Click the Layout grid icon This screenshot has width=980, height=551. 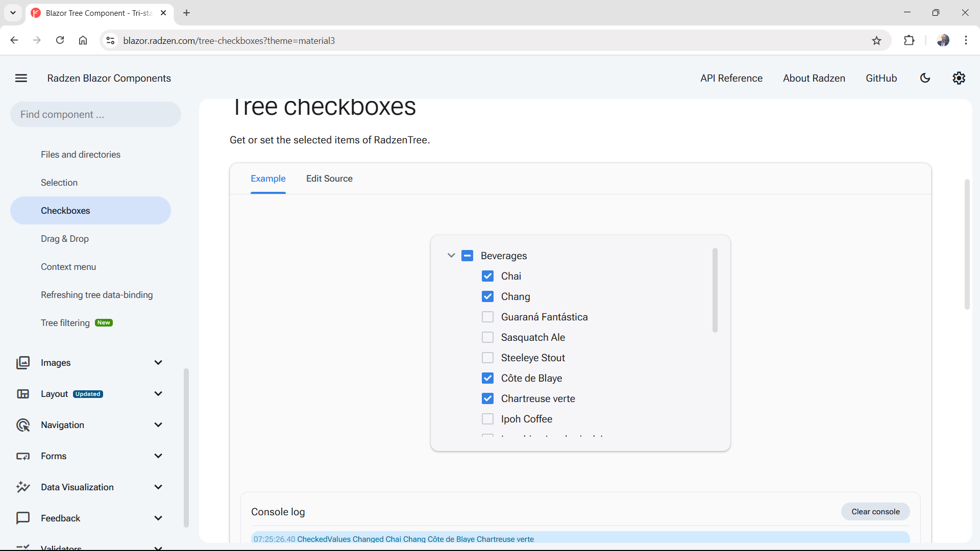(x=23, y=393)
